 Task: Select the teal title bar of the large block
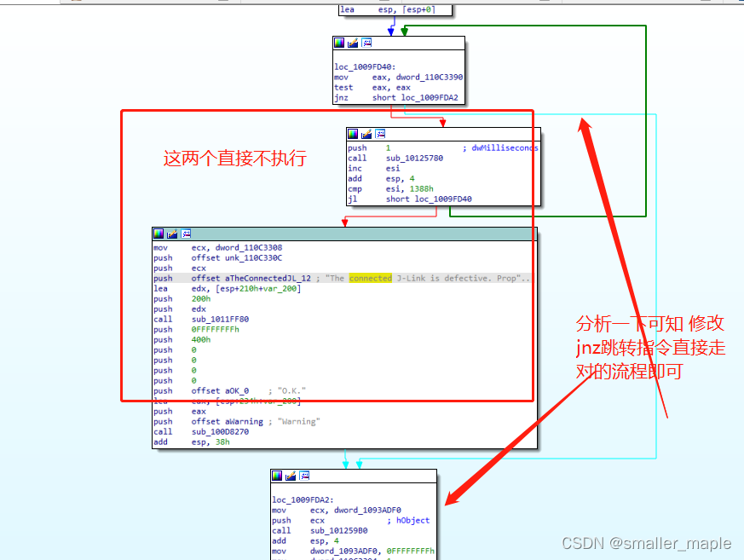pyautogui.click(x=344, y=234)
